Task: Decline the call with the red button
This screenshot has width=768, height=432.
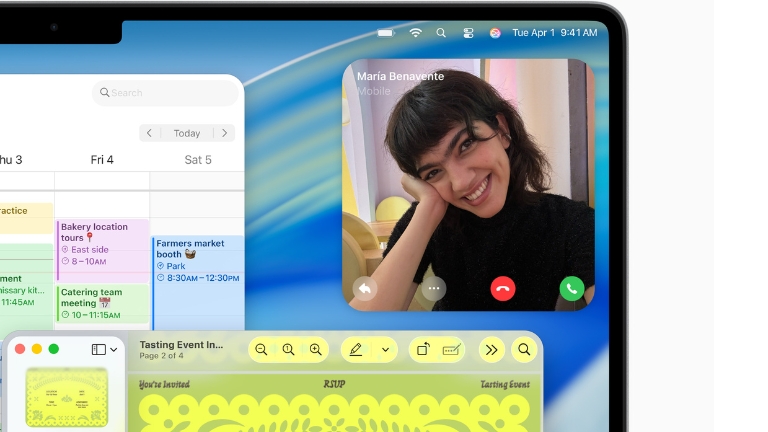Action: coord(503,289)
